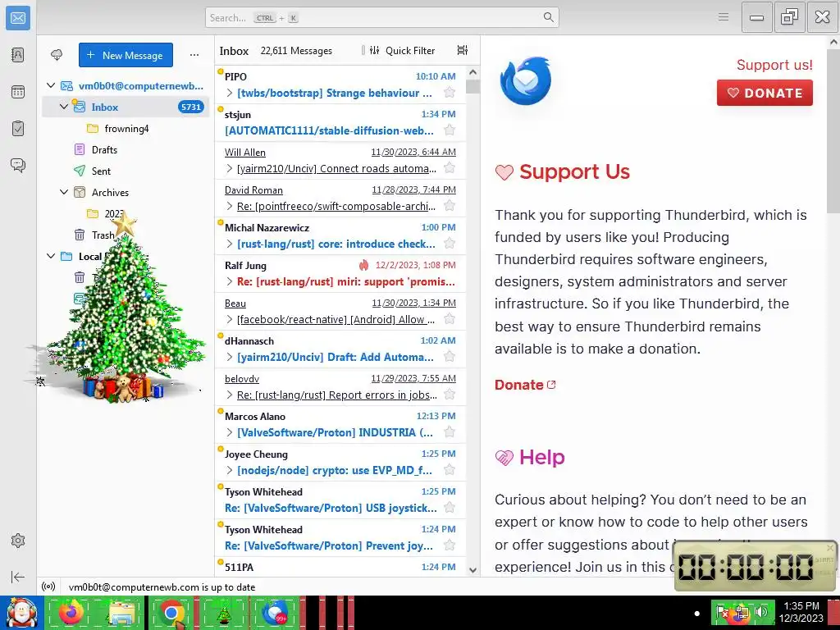Image resolution: width=840 pixels, height=630 pixels.
Task: Click the search magnifier icon
Action: click(549, 17)
